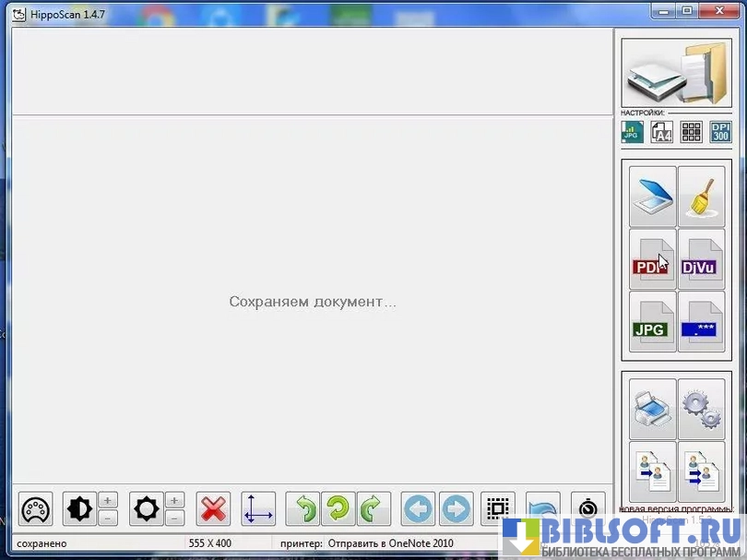Viewport: 747px width, 560px height.
Task: Decrease brightness with the minus button
Action: coord(174,518)
